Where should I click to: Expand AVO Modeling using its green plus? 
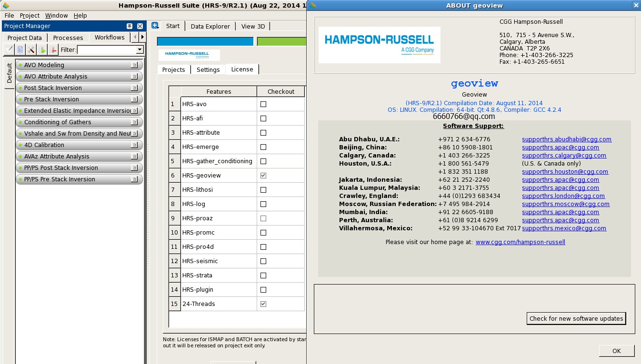point(20,65)
